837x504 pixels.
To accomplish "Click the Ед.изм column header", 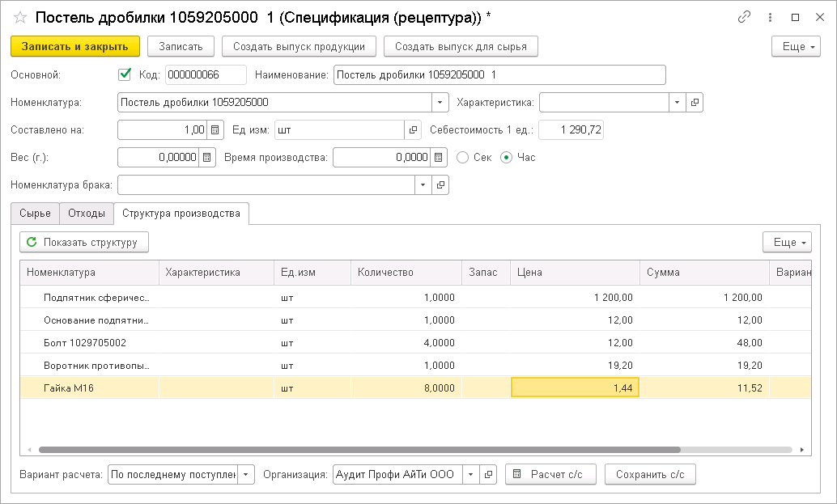I will coord(312,272).
